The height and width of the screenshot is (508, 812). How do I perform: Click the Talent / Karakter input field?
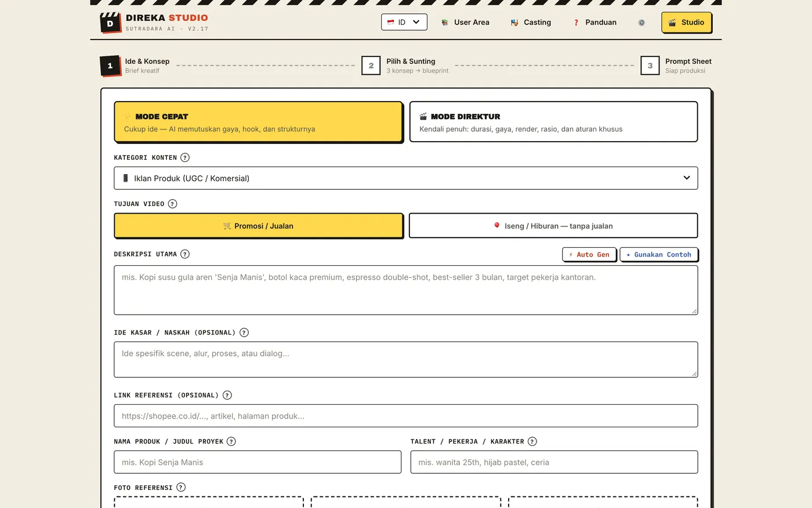[x=554, y=462]
